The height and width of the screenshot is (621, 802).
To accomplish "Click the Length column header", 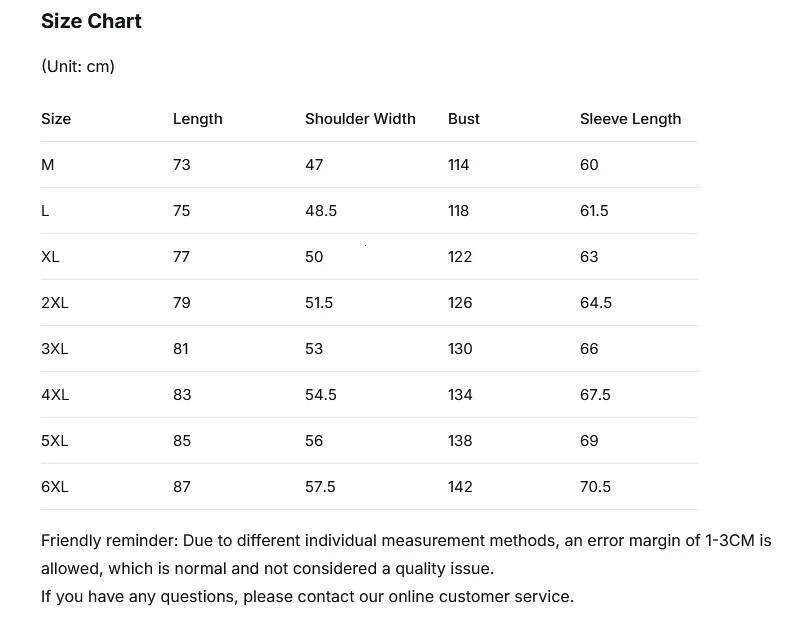I will click(x=197, y=119).
